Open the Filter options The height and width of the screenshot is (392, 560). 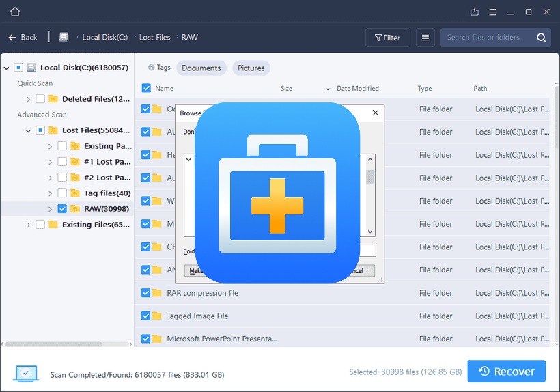tap(387, 38)
